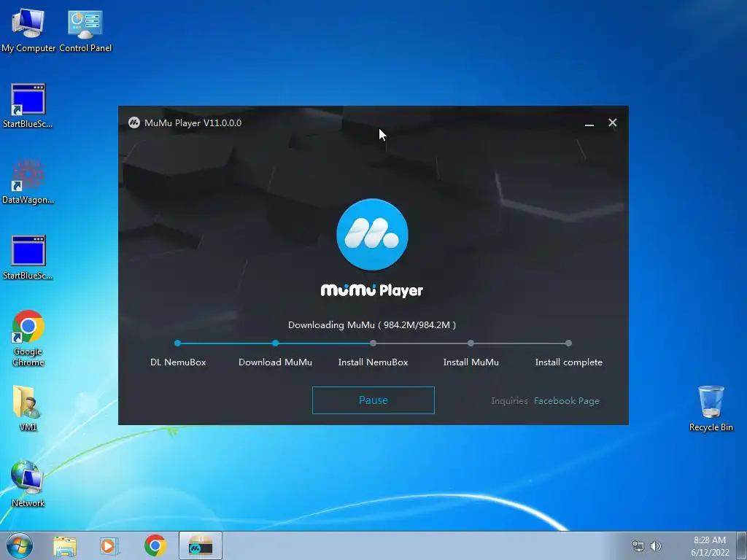Select the Google Chrome desktop shortcut

click(x=28, y=338)
